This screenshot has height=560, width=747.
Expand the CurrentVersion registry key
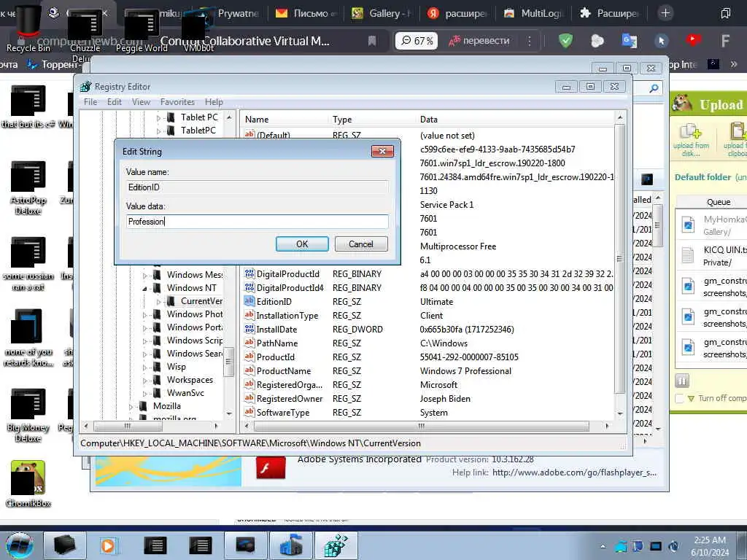click(158, 301)
